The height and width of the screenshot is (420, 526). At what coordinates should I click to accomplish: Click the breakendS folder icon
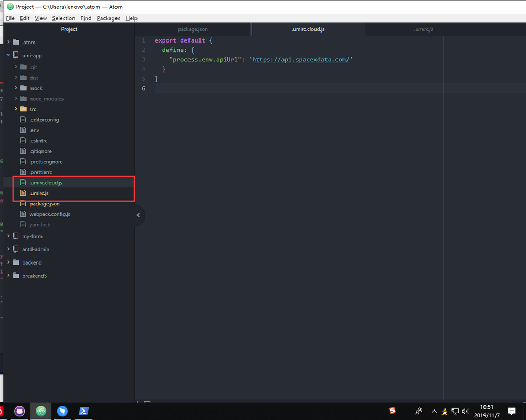16,275
